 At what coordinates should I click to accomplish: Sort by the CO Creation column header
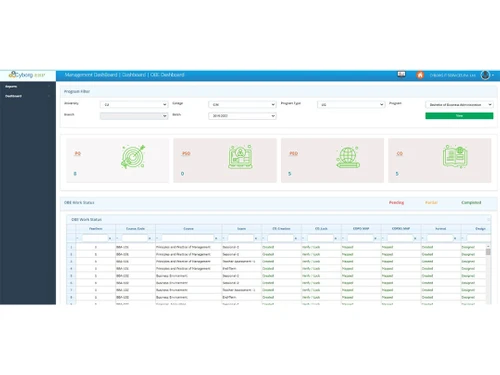pos(281,229)
